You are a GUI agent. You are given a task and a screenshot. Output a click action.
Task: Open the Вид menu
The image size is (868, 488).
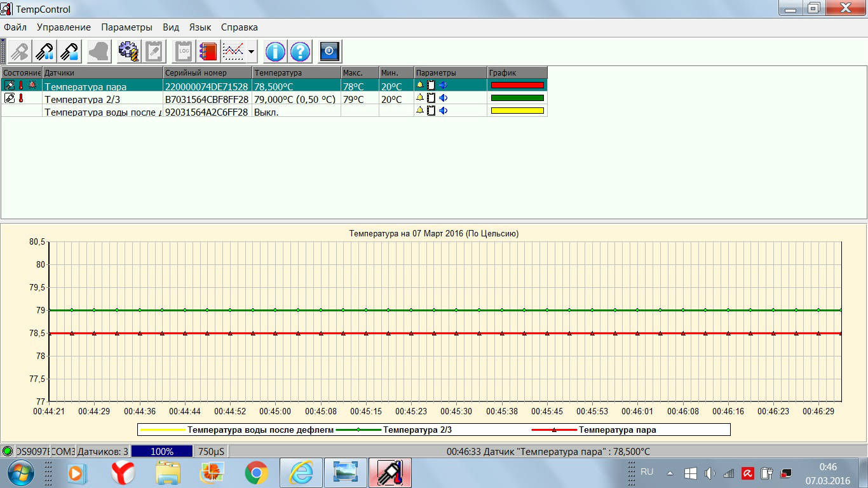click(171, 27)
